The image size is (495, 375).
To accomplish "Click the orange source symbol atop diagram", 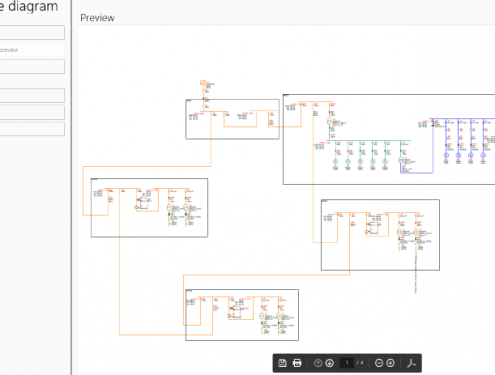I will (203, 83).
